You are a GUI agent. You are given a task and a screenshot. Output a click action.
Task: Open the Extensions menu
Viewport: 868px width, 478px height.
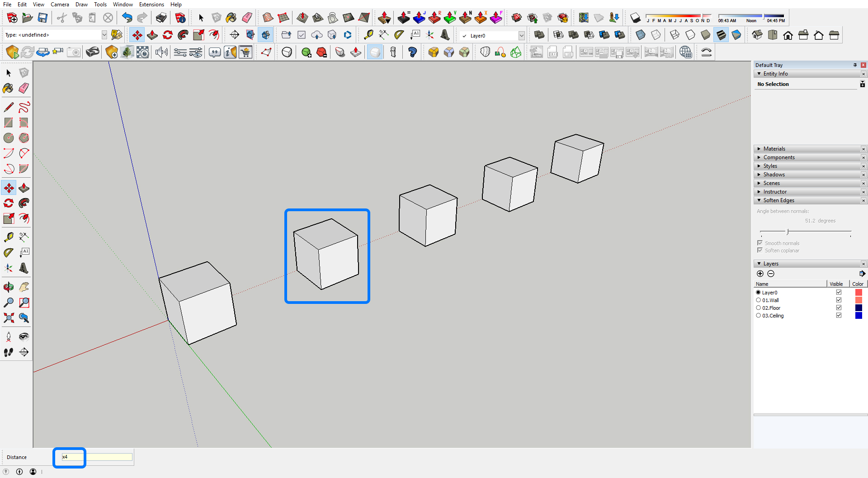tap(151, 5)
